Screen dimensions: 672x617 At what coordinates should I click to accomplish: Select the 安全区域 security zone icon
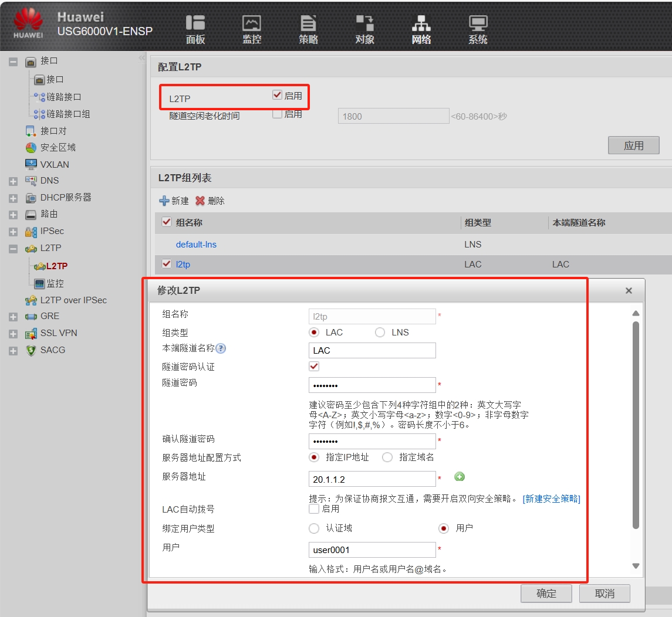pos(31,148)
